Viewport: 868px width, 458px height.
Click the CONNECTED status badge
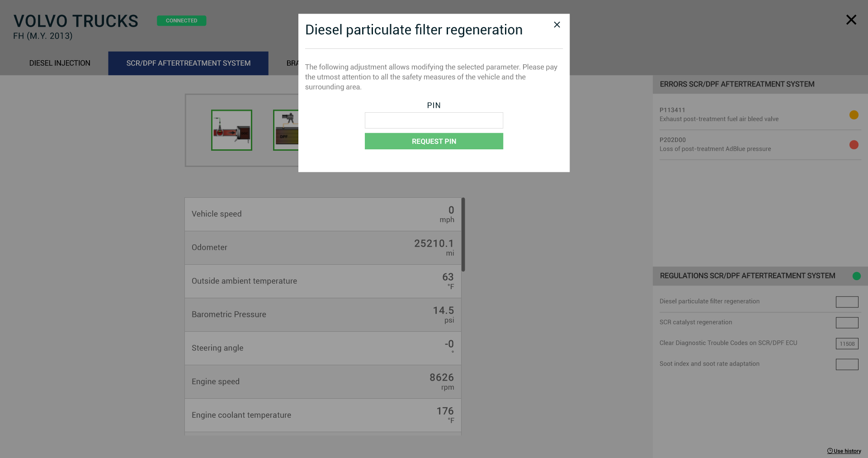[182, 21]
